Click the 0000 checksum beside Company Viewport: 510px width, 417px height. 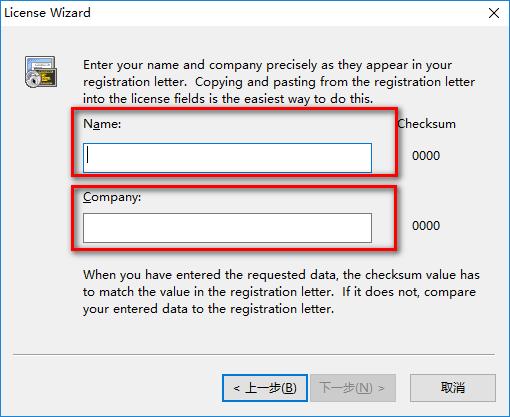[426, 226]
